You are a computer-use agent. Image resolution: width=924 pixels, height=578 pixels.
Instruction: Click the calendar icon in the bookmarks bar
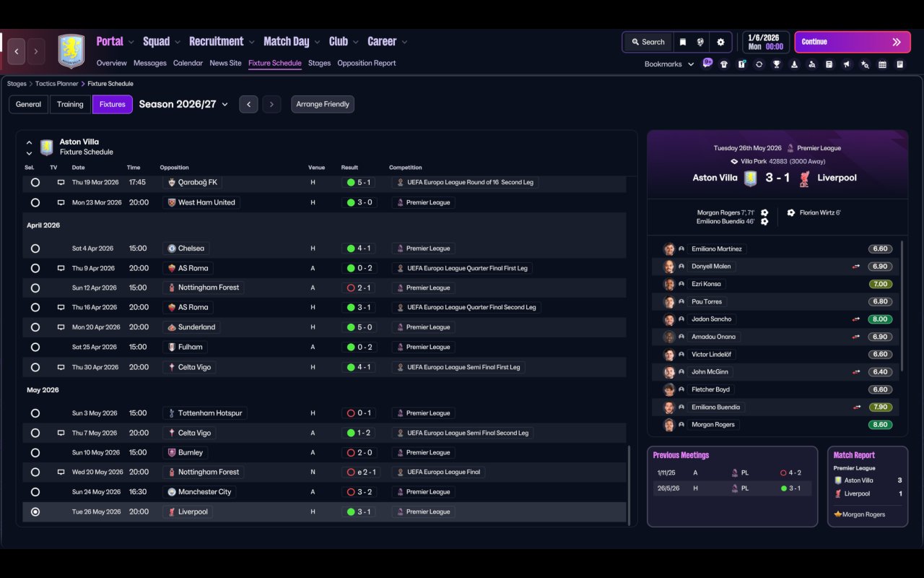[x=882, y=64]
